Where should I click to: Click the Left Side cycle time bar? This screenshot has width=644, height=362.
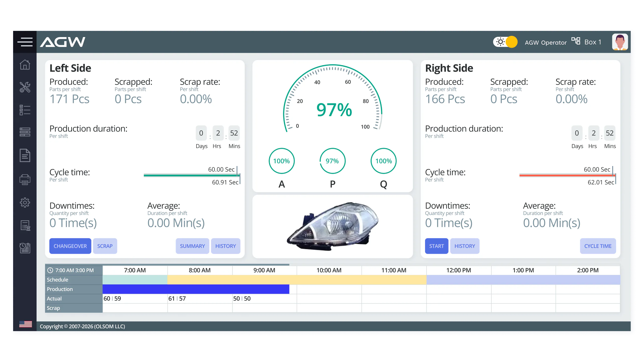click(x=191, y=175)
